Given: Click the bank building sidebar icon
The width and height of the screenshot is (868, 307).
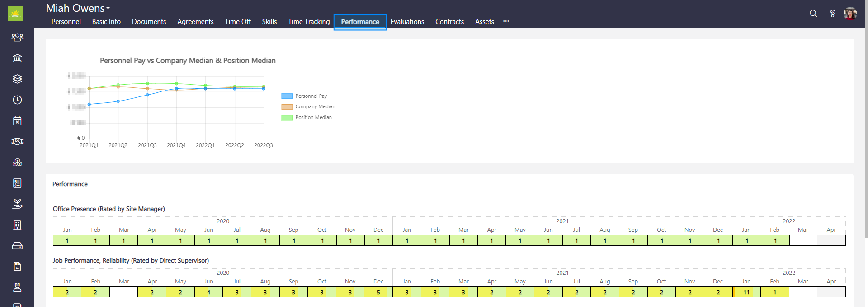Looking at the screenshot, I should tap(17, 58).
